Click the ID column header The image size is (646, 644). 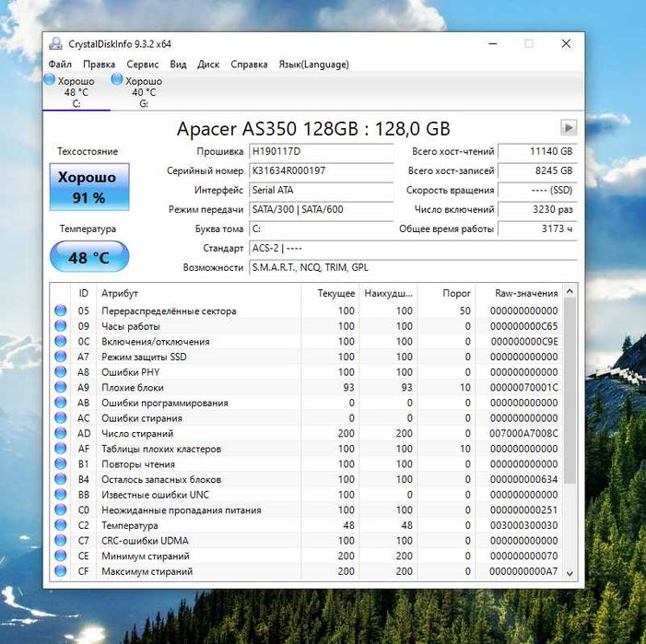[x=84, y=293]
